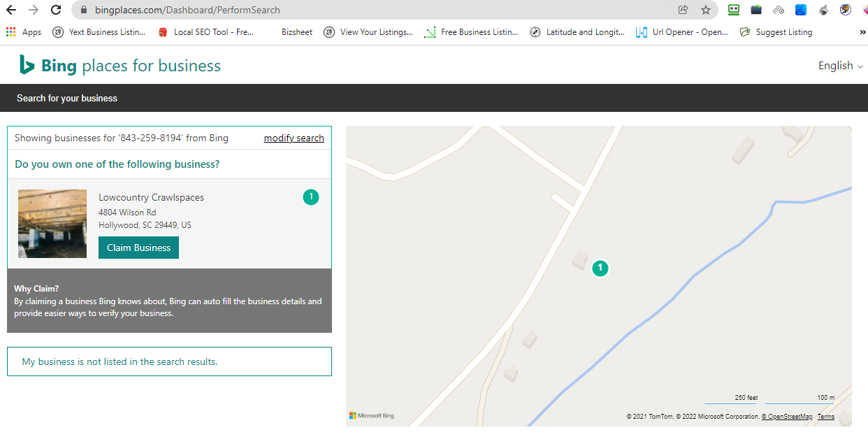The width and height of the screenshot is (868, 437).
Task: Open the ninja avatar extension icon
Action: [x=846, y=10]
